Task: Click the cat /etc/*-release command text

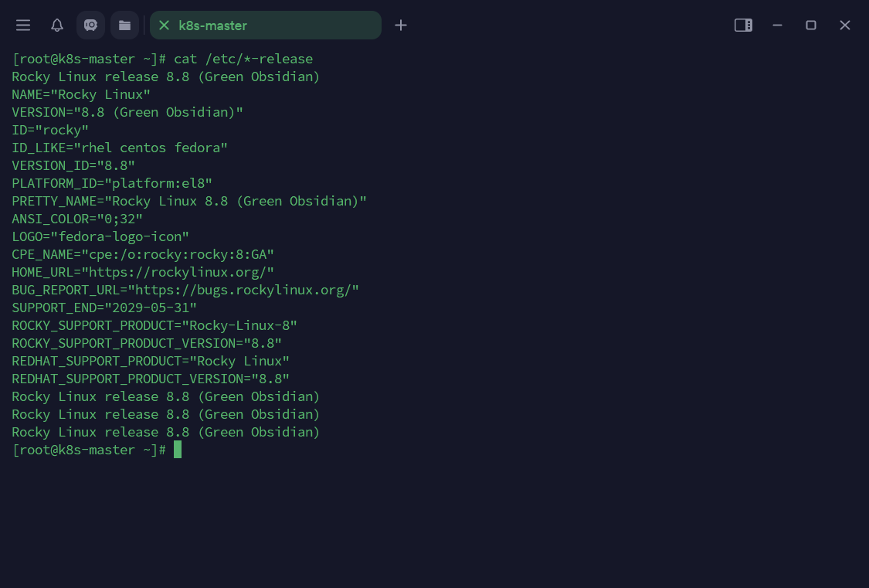Action: tap(243, 59)
